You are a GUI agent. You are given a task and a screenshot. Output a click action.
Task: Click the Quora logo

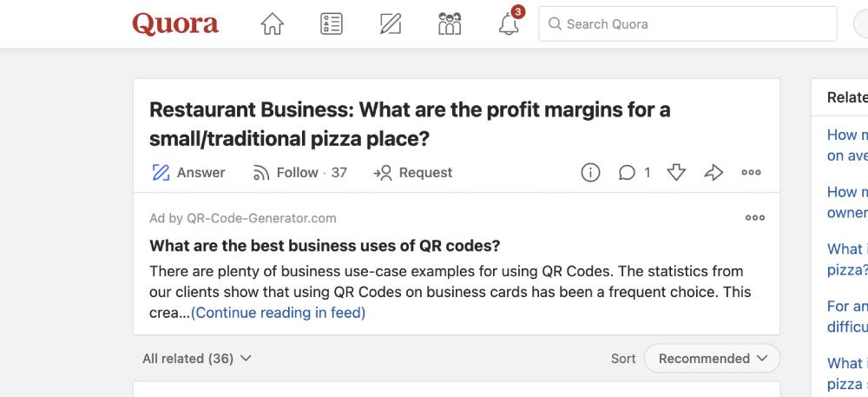(175, 24)
